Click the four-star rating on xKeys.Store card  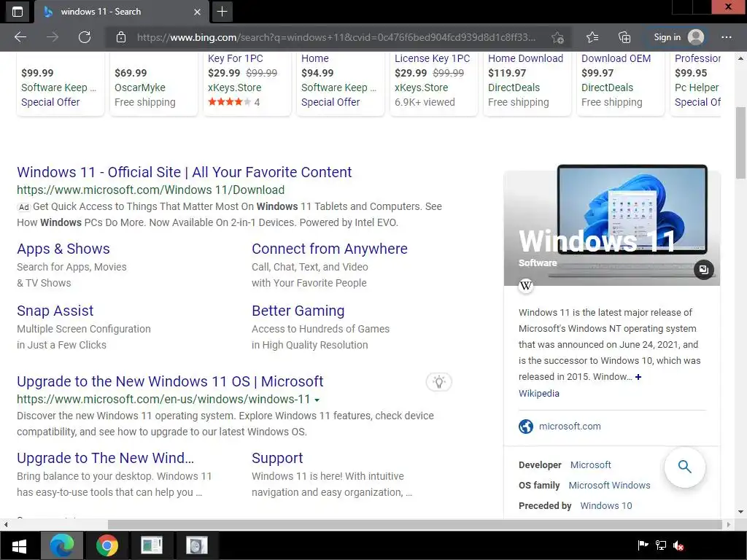[x=229, y=102]
